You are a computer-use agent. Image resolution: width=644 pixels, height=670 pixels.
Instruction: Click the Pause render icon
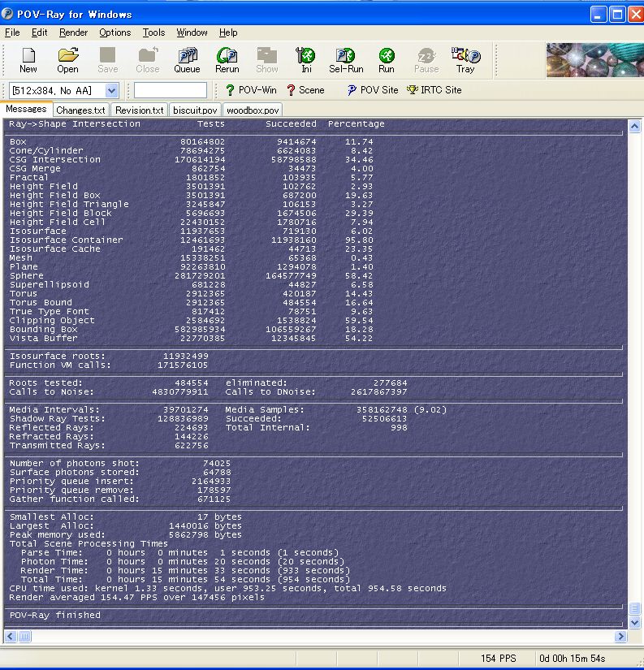[x=426, y=60]
